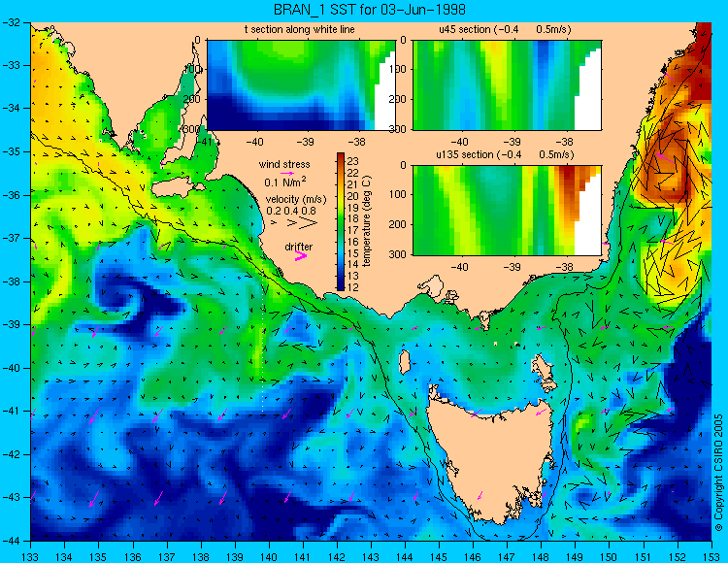
Task: Click the 'temperature (deg C)' colorbar label
Action: click(x=366, y=221)
